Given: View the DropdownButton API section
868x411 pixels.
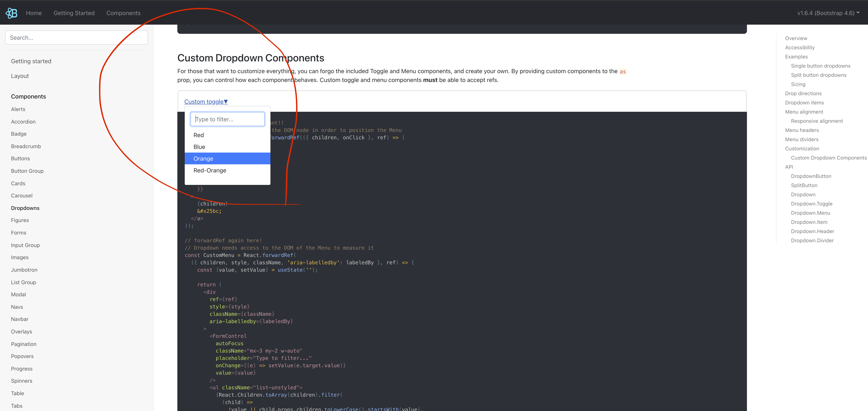Looking at the screenshot, I should pos(811,176).
